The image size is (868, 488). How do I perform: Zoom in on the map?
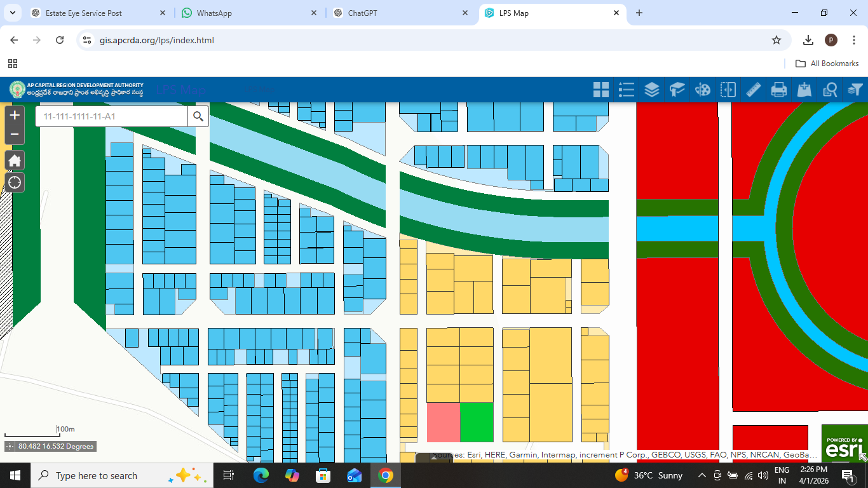pyautogui.click(x=15, y=116)
